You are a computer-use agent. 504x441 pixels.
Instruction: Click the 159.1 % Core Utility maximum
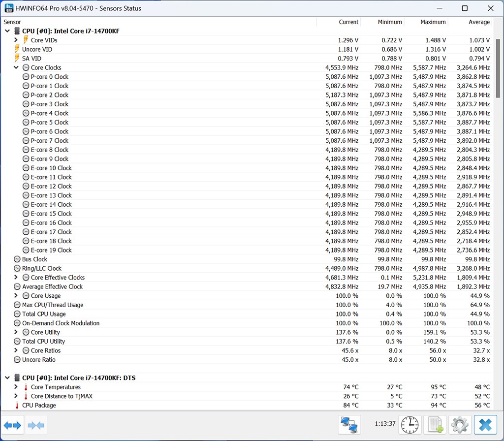pos(435,332)
